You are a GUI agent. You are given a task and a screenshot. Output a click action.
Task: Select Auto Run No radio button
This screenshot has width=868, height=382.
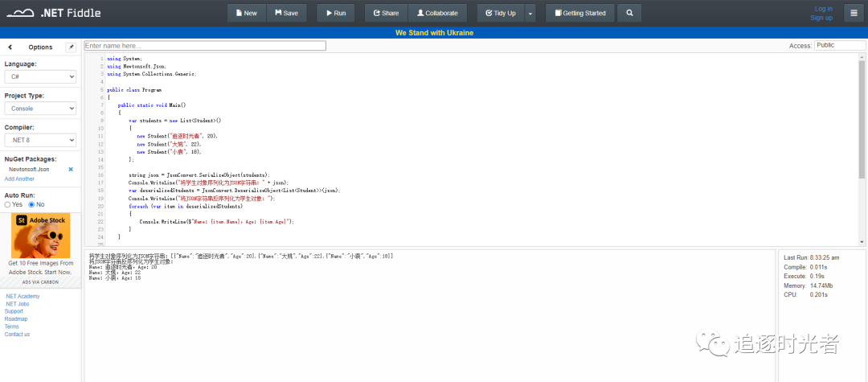[x=31, y=204]
